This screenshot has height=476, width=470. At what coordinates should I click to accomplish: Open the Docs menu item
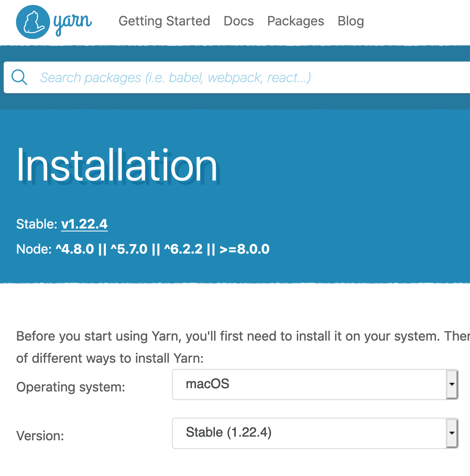tap(239, 21)
